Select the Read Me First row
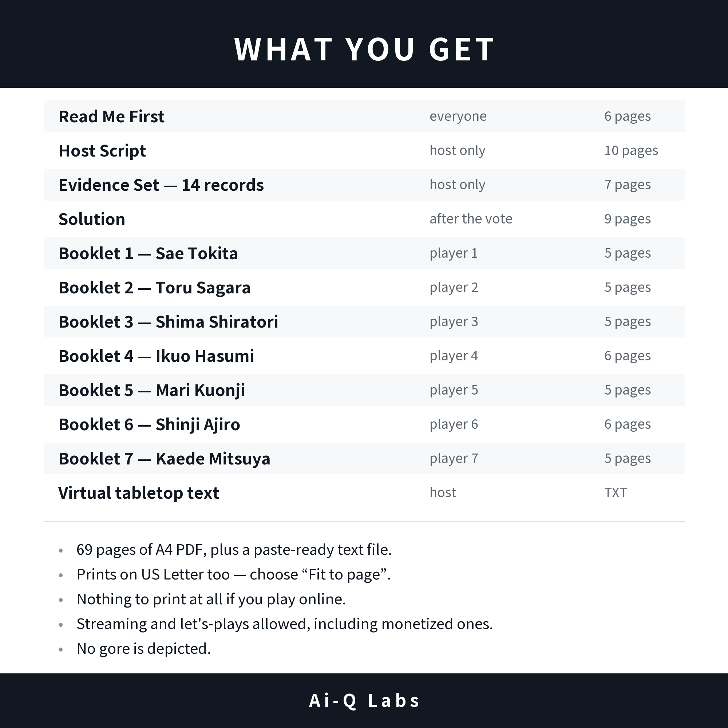The image size is (728, 728). [x=364, y=116]
